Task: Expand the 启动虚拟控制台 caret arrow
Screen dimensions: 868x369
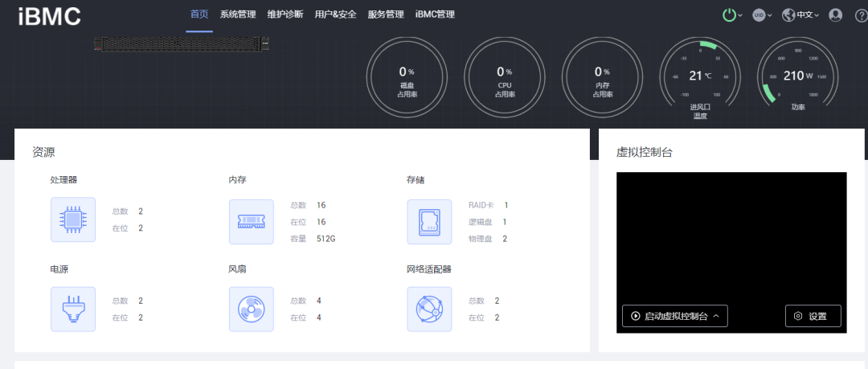Action: [716, 316]
